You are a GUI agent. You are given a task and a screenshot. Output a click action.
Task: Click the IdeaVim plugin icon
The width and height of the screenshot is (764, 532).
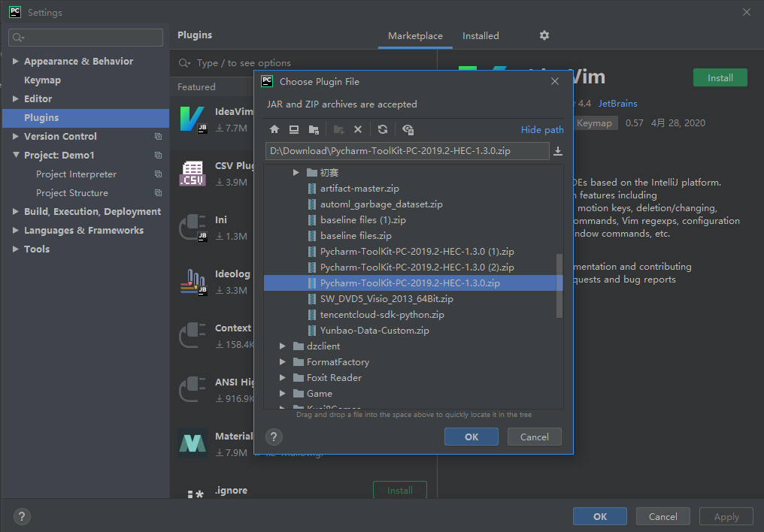point(193,119)
